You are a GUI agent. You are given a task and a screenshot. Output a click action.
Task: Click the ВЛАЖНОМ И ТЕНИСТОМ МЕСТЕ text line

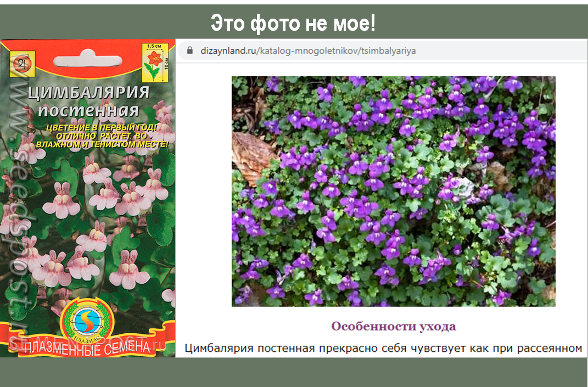point(102,144)
